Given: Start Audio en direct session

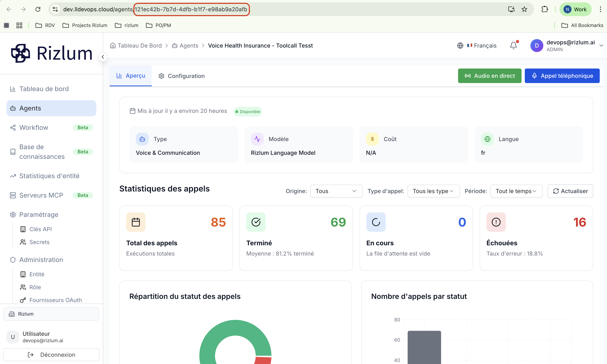Looking at the screenshot, I should (490, 76).
